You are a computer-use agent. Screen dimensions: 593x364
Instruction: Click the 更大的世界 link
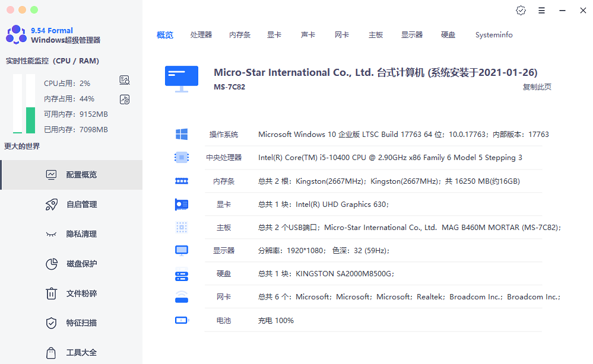tap(22, 146)
